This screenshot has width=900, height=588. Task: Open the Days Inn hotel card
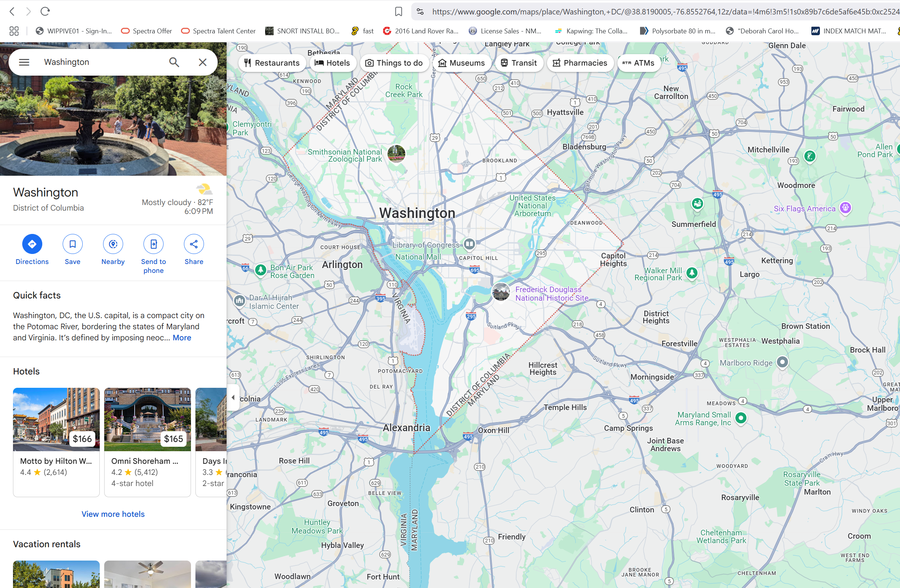(211, 442)
